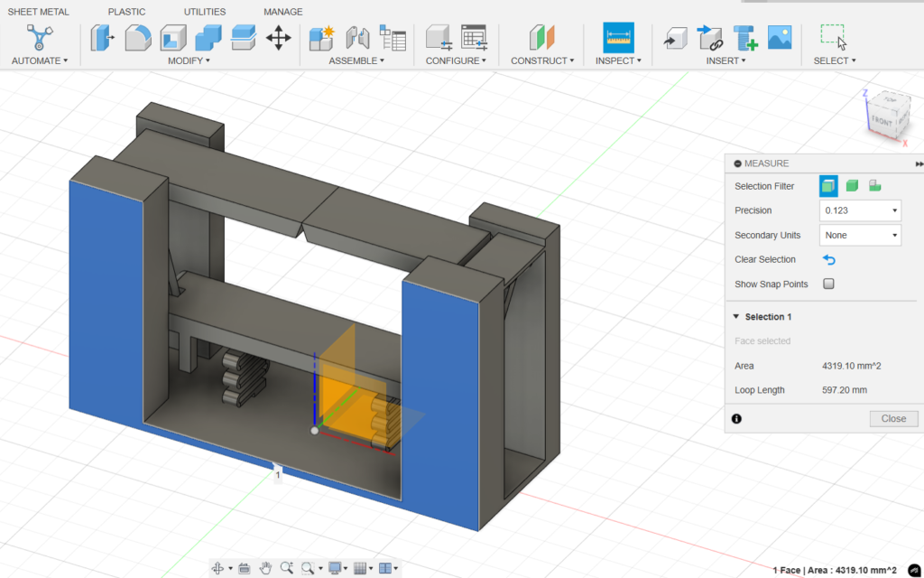
Task: Click the job status icon in bottom corner
Action: tap(914, 570)
